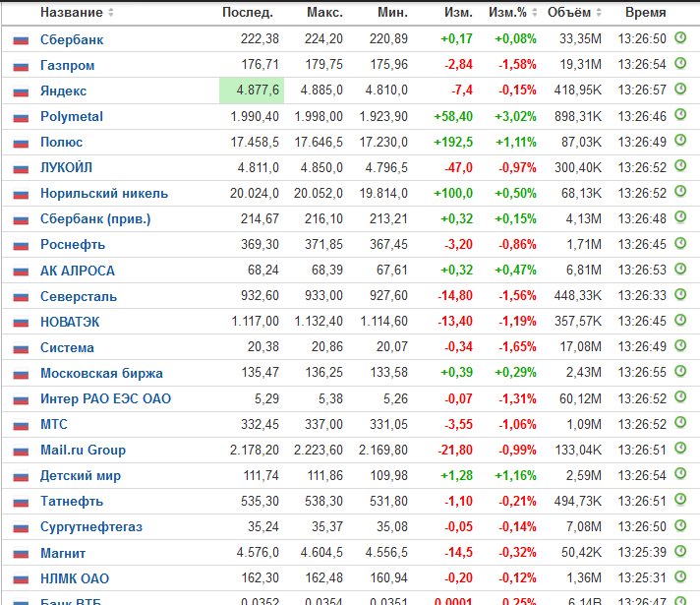Open the Сбербанк (прив.) link
This screenshot has width=700, height=605.
pos(95,219)
